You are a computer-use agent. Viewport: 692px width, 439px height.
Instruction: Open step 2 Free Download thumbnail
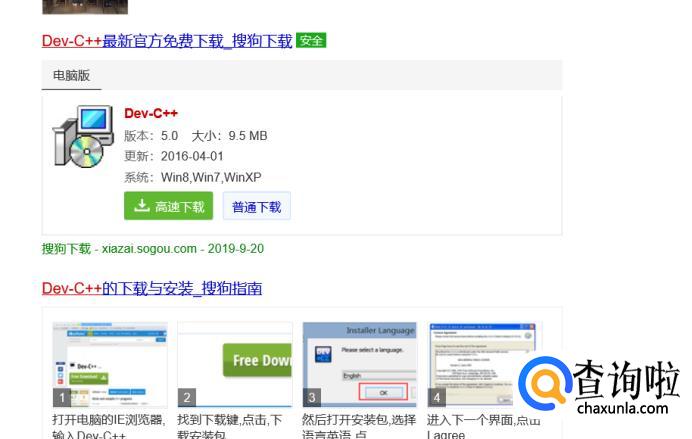pos(235,364)
